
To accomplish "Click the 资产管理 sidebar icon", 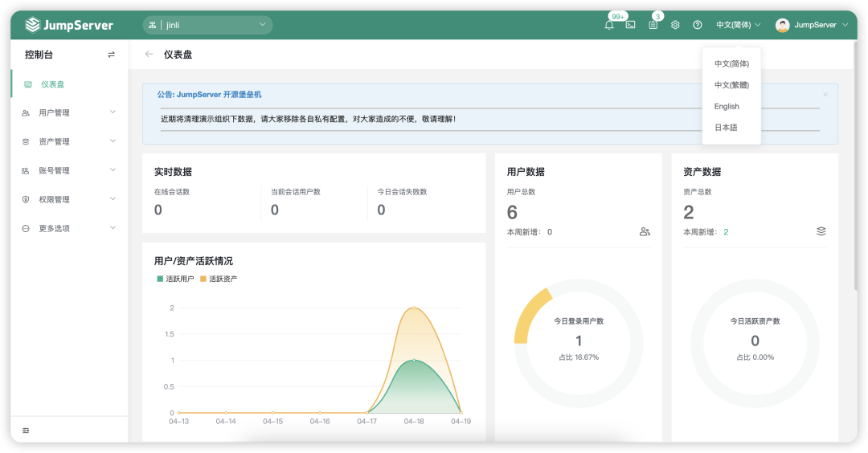I will tap(26, 141).
